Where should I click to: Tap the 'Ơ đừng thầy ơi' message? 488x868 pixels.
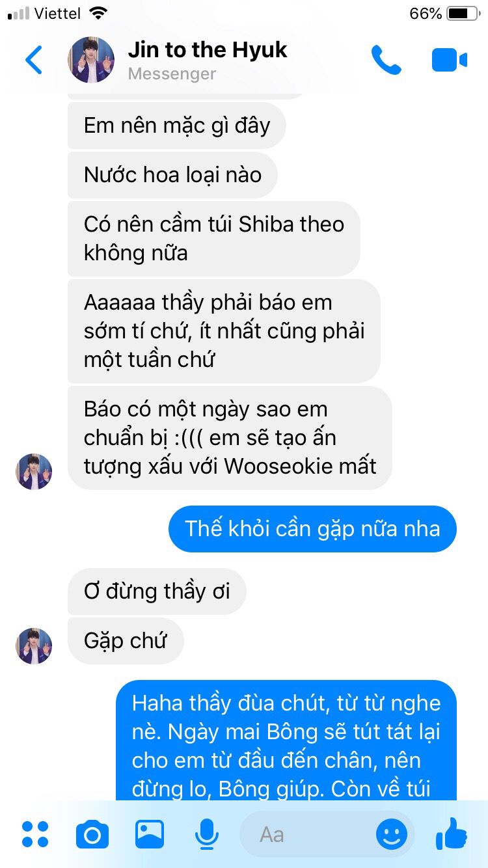click(x=157, y=591)
